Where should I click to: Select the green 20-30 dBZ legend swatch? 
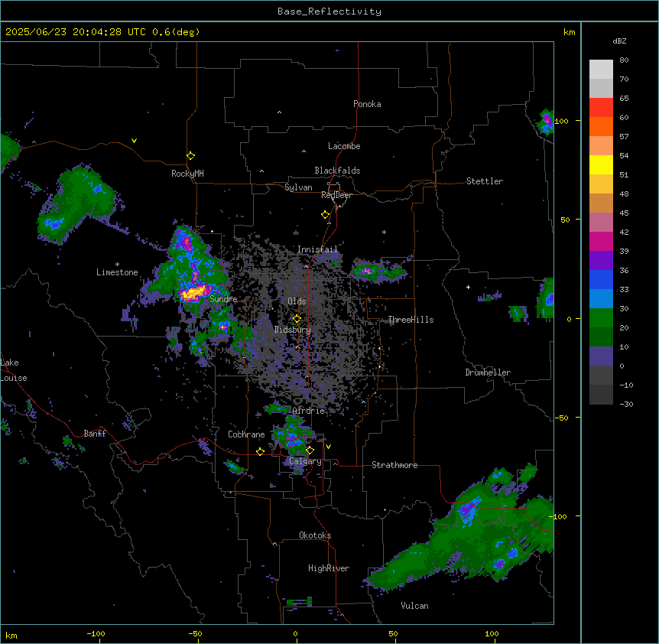tap(601, 318)
